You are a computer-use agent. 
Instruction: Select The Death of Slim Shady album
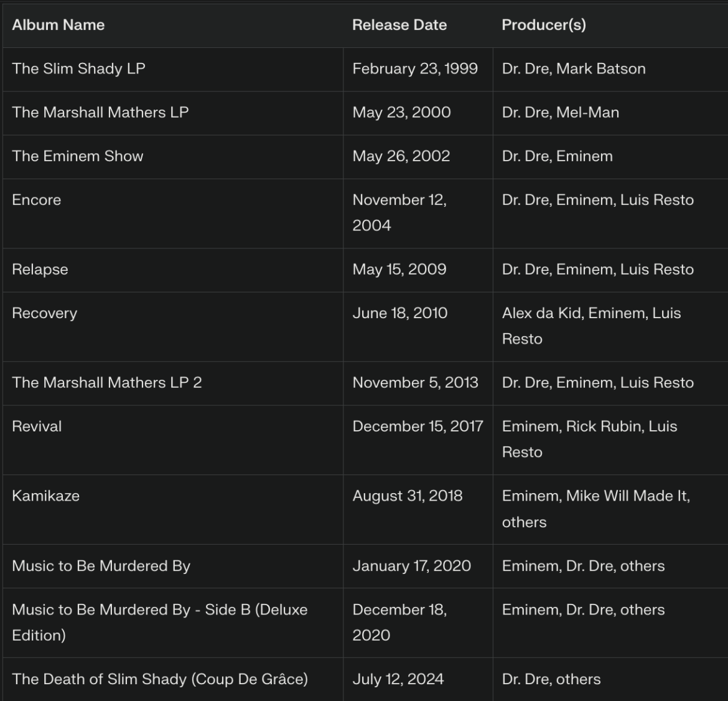point(160,679)
